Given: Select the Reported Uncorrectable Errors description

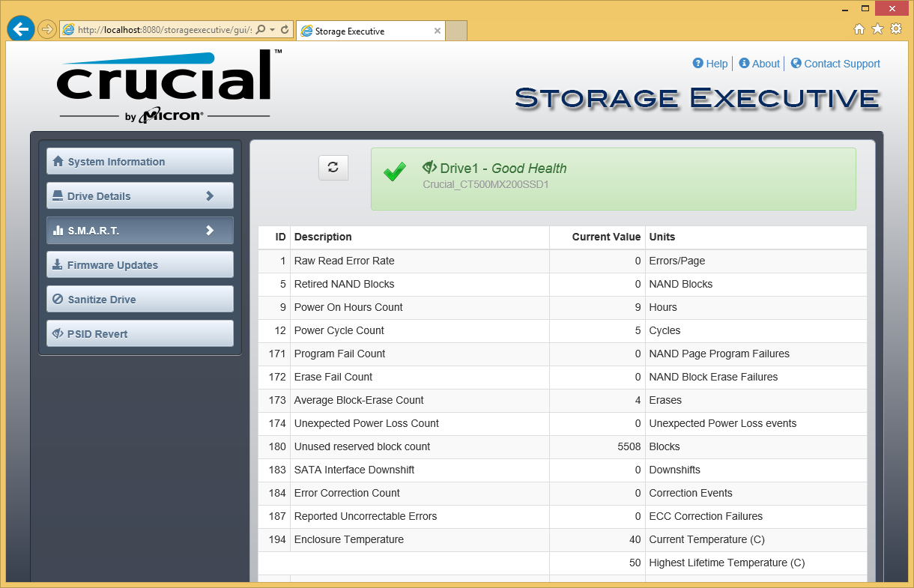Looking at the screenshot, I should [366, 516].
